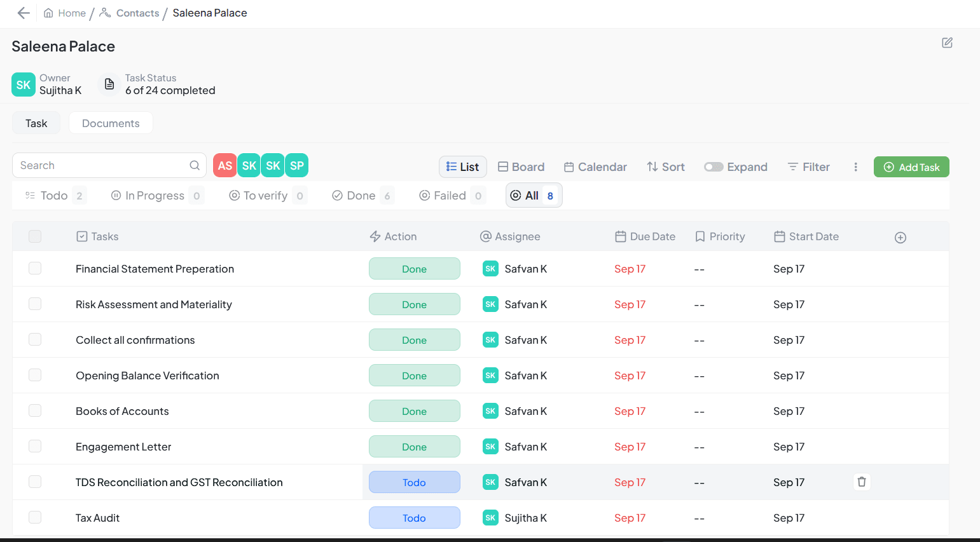The height and width of the screenshot is (542, 980).
Task: Open the edit contact pencil icon
Action: point(947,43)
